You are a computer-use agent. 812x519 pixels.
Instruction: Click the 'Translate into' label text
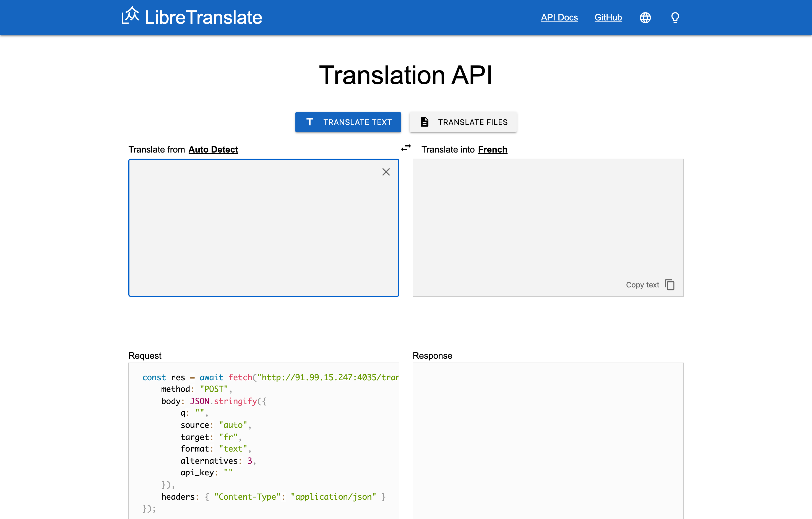coord(448,149)
